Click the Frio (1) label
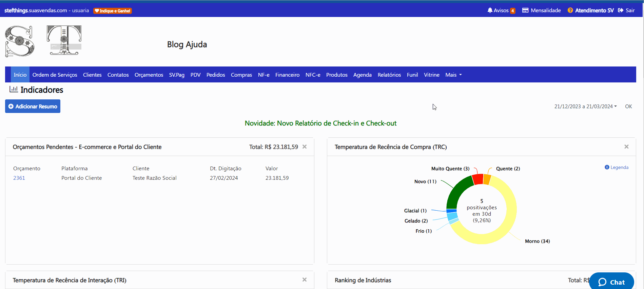Screen dimensions: 644x289 click(424, 231)
